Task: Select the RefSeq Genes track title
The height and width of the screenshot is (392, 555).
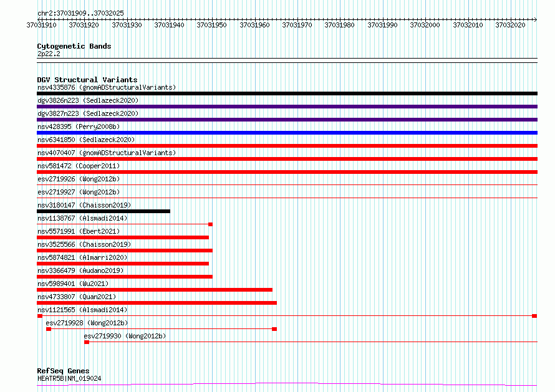Action: pyautogui.click(x=63, y=371)
